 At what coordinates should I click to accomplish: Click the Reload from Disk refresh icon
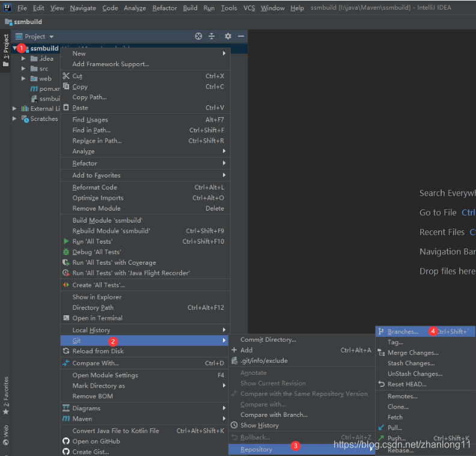point(66,351)
